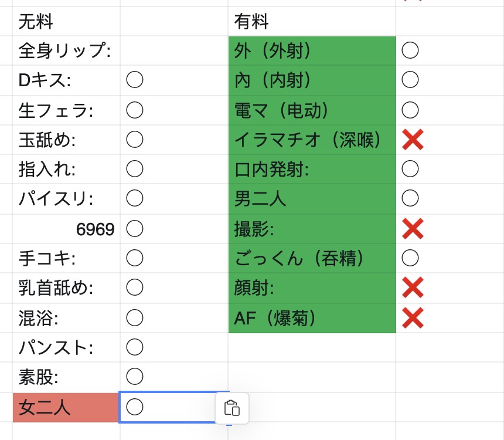Click the cell containing 6969
Viewport: 504px width, 440px height.
point(66,229)
